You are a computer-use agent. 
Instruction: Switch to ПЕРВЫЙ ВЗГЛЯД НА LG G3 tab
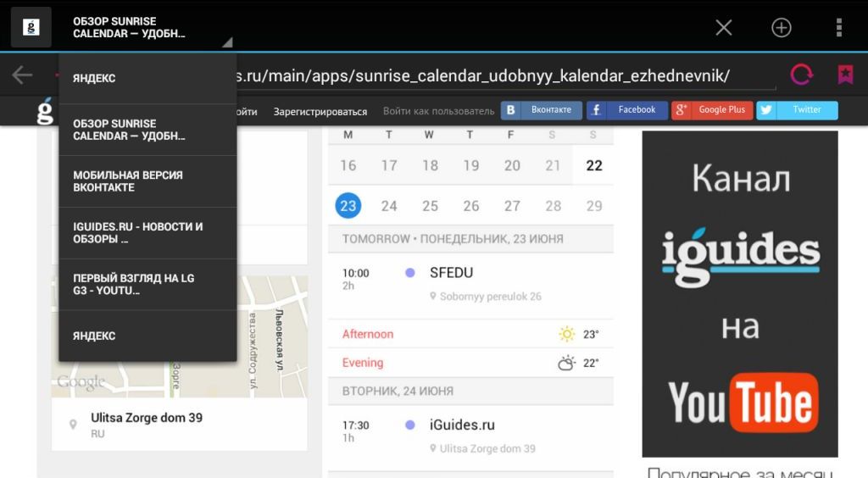tap(147, 285)
